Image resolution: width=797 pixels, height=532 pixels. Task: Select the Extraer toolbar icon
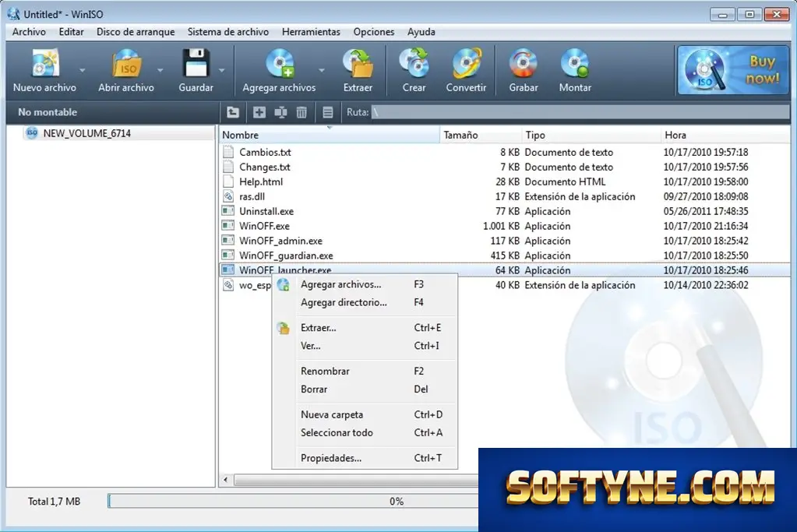(358, 64)
